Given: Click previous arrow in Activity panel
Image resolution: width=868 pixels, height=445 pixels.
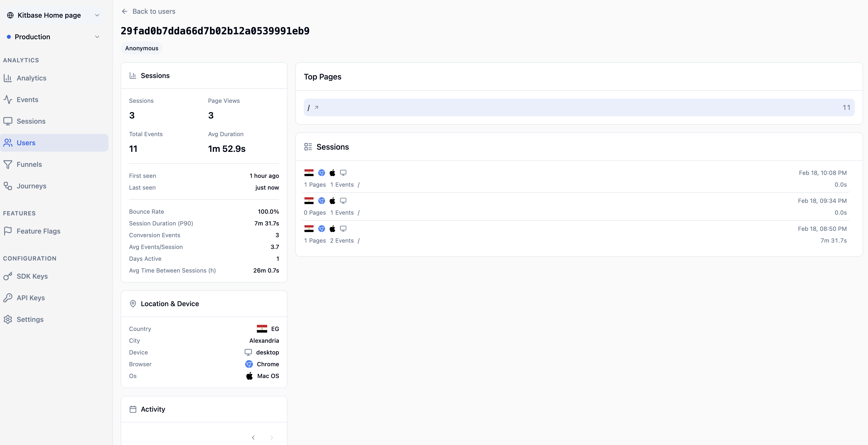Looking at the screenshot, I should pos(253,438).
